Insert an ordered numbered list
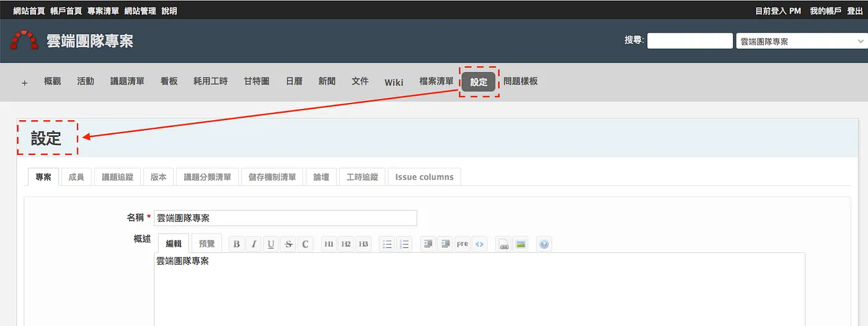 404,244
